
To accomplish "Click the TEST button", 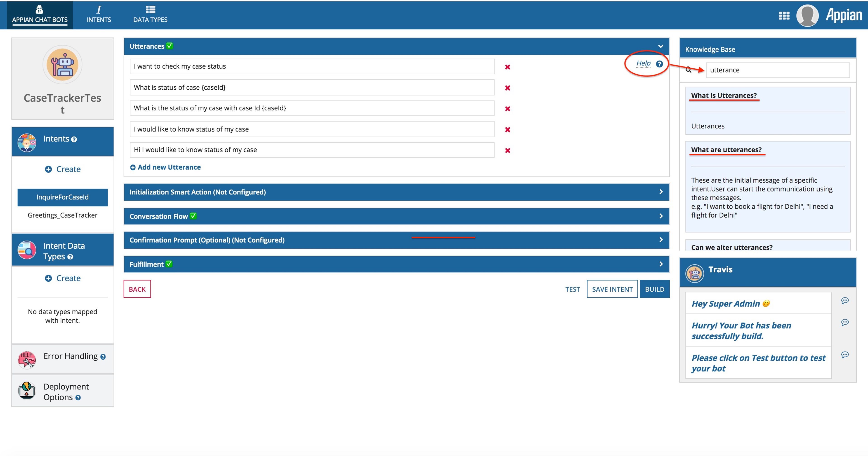I will (573, 289).
